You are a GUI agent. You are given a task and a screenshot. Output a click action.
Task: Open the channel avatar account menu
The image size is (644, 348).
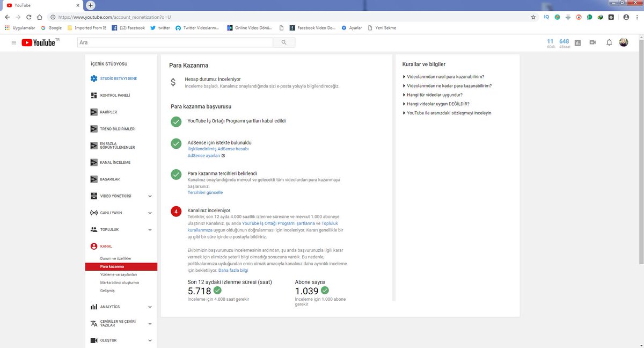tap(624, 42)
